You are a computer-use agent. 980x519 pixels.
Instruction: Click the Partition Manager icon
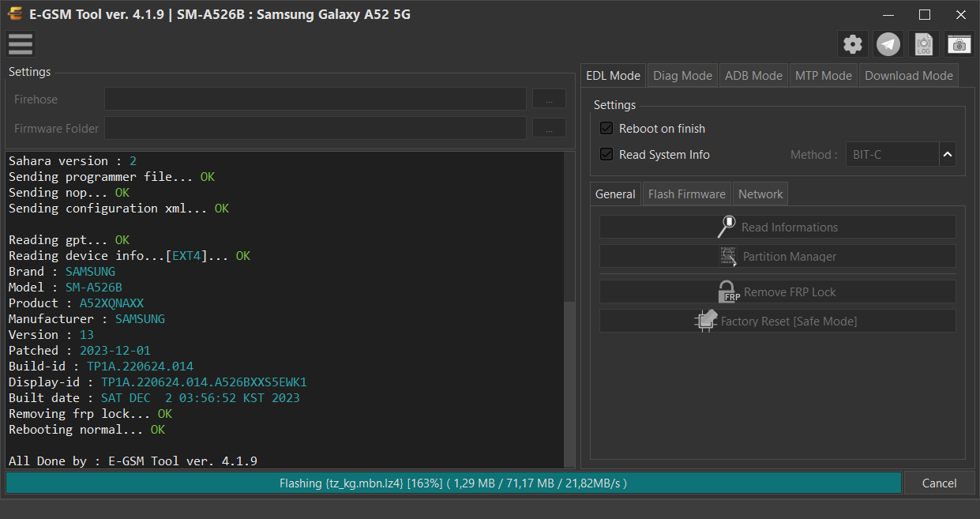pos(728,256)
